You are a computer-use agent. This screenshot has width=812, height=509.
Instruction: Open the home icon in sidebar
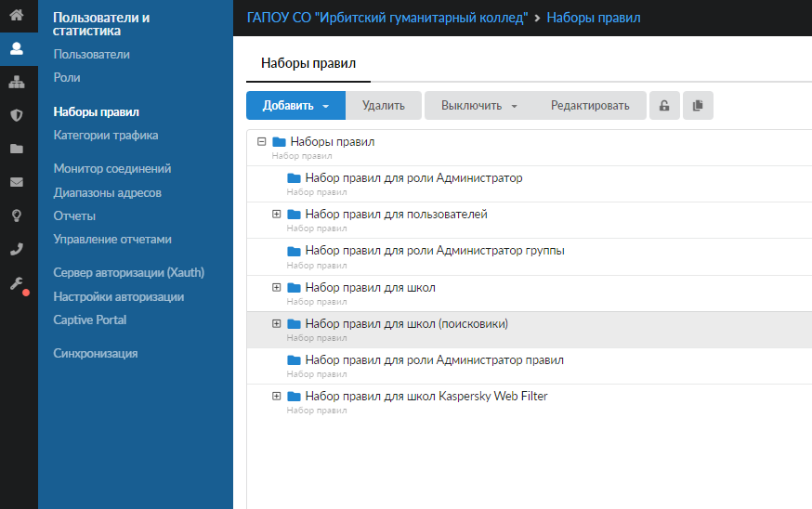pyautogui.click(x=17, y=15)
